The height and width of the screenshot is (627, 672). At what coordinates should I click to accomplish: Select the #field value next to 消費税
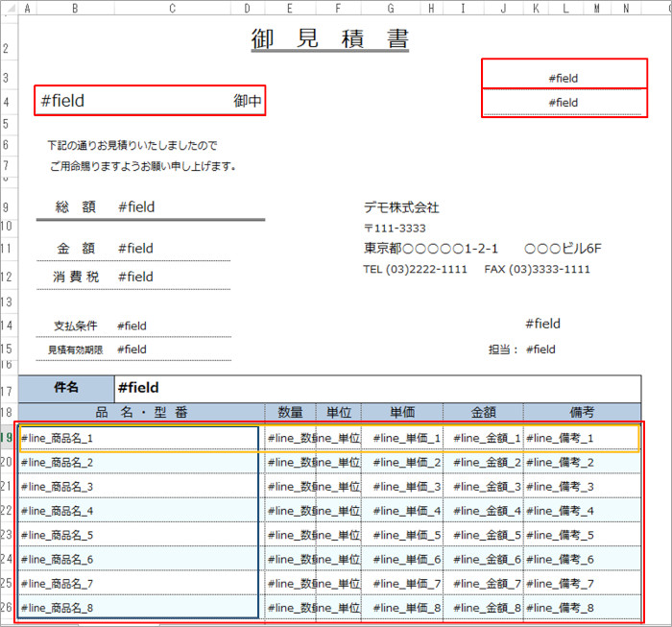[135, 277]
